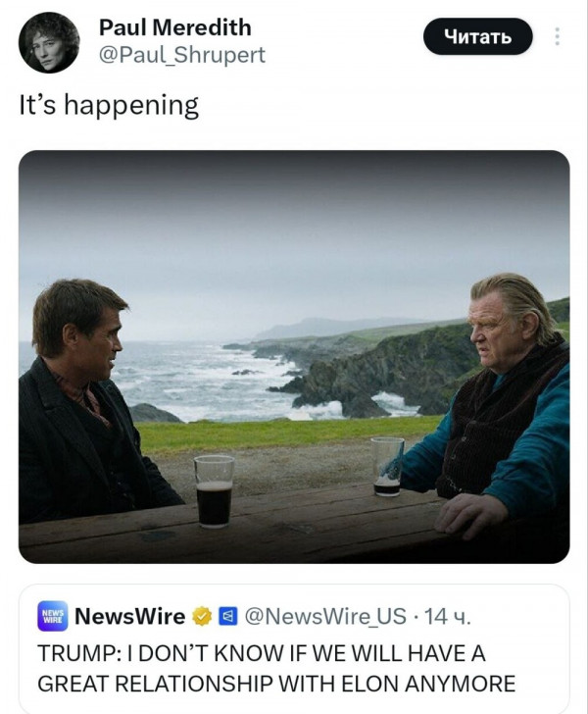588x714 pixels.
Task: Select the "It's happening" tweet text
Action: tap(109, 105)
